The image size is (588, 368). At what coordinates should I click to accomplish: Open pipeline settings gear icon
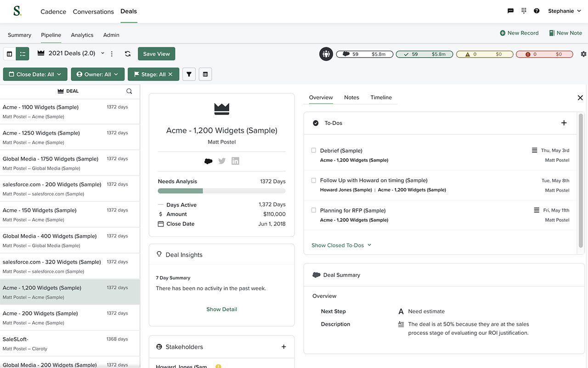tap(583, 54)
